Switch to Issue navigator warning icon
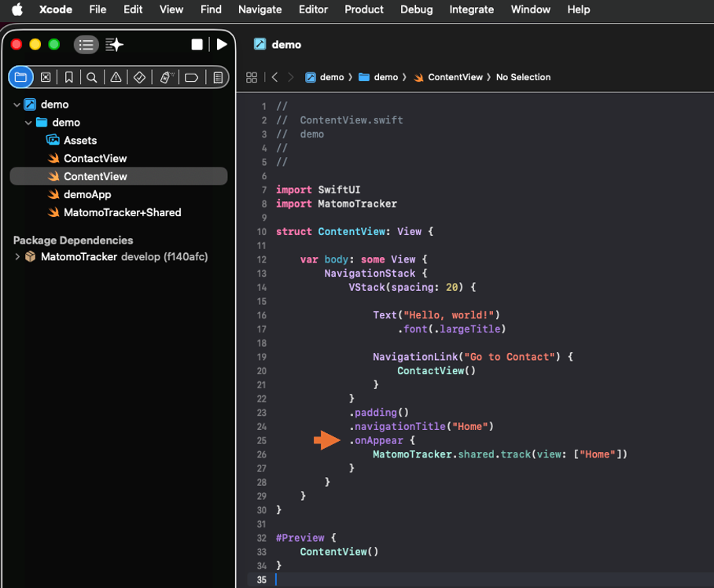 tap(116, 77)
